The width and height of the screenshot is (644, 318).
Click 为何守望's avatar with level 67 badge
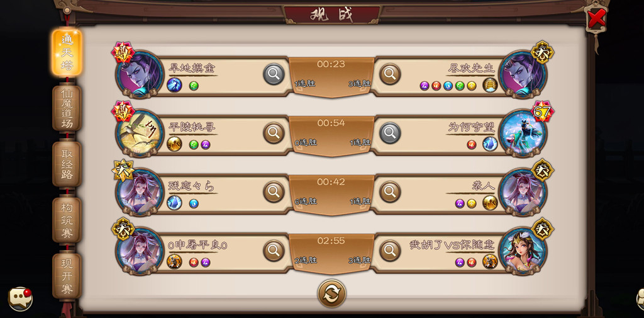click(x=523, y=133)
